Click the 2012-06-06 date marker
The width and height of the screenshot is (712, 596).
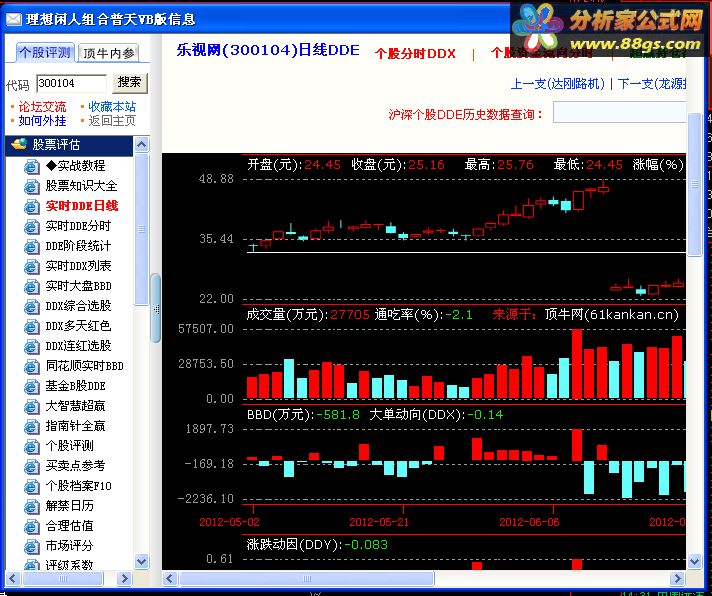529,522
